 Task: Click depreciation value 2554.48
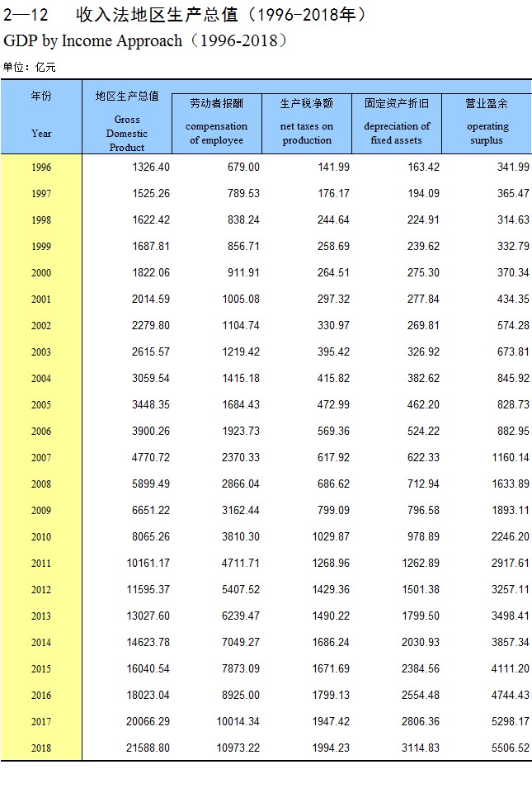point(421,695)
